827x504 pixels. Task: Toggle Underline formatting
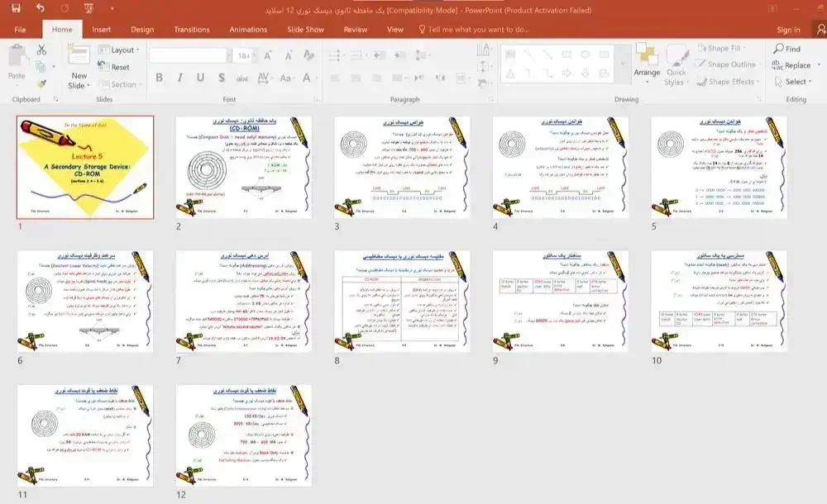199,78
